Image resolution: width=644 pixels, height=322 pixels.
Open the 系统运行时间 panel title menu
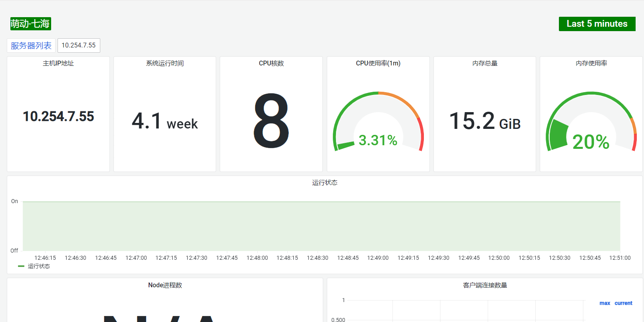point(165,63)
